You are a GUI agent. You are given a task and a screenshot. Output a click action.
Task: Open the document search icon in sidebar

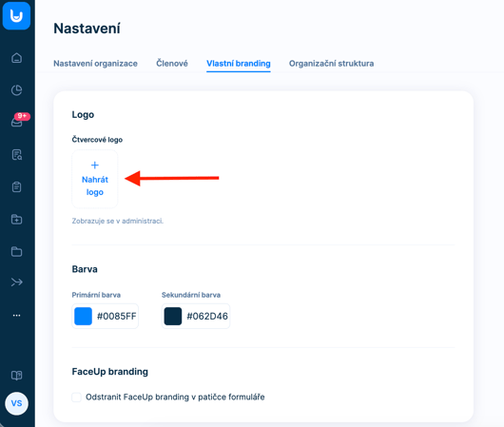click(17, 155)
